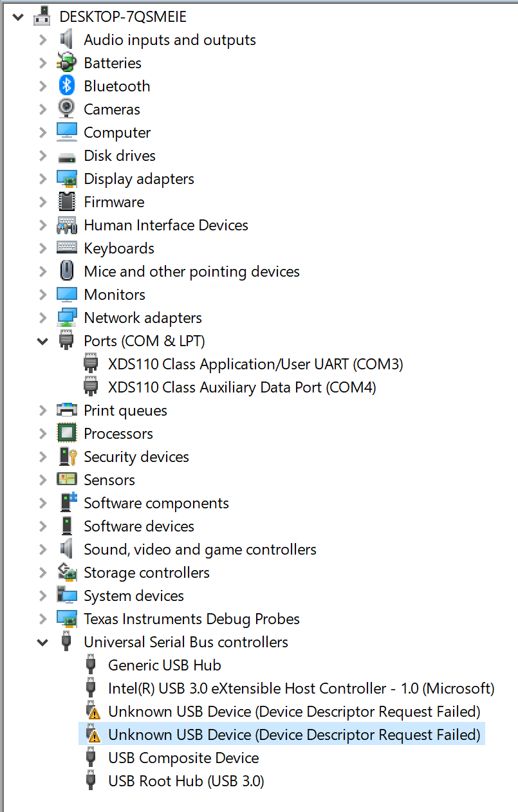Click warning icon of highlighted Unknown USB Device
The width and height of the screenshot is (518, 812).
pyautogui.click(x=93, y=734)
